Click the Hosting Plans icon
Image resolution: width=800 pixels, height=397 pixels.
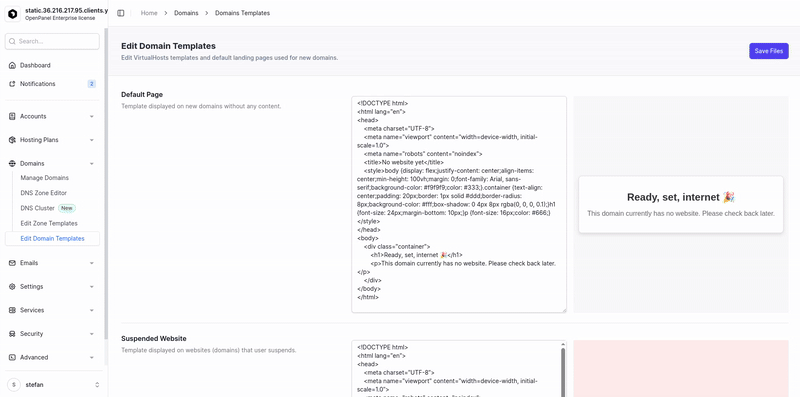click(x=12, y=140)
